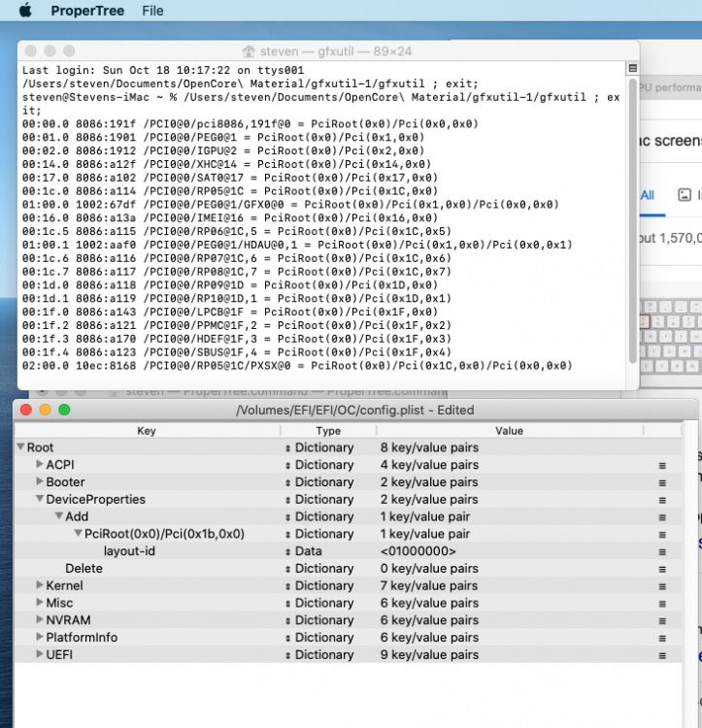Click drag handle icon on Misc row
Image resolution: width=702 pixels, height=728 pixels.
pos(662,604)
